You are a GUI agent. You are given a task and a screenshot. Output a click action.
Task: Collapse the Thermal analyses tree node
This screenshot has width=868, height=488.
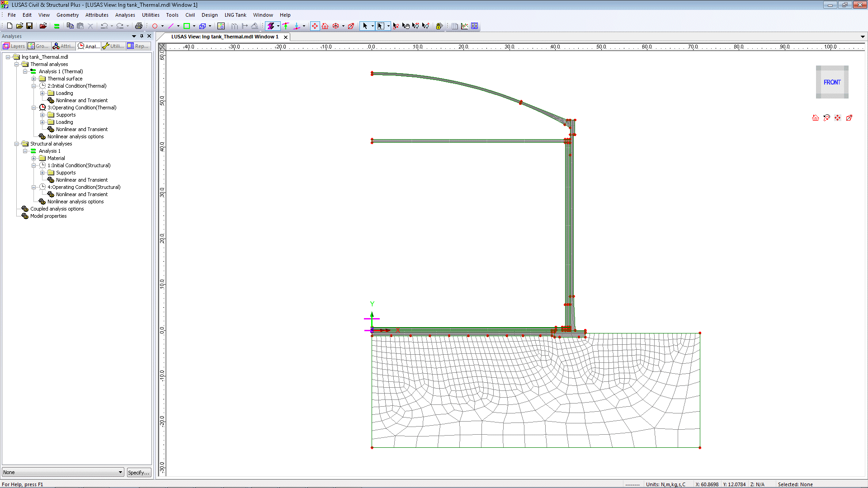tap(17, 64)
